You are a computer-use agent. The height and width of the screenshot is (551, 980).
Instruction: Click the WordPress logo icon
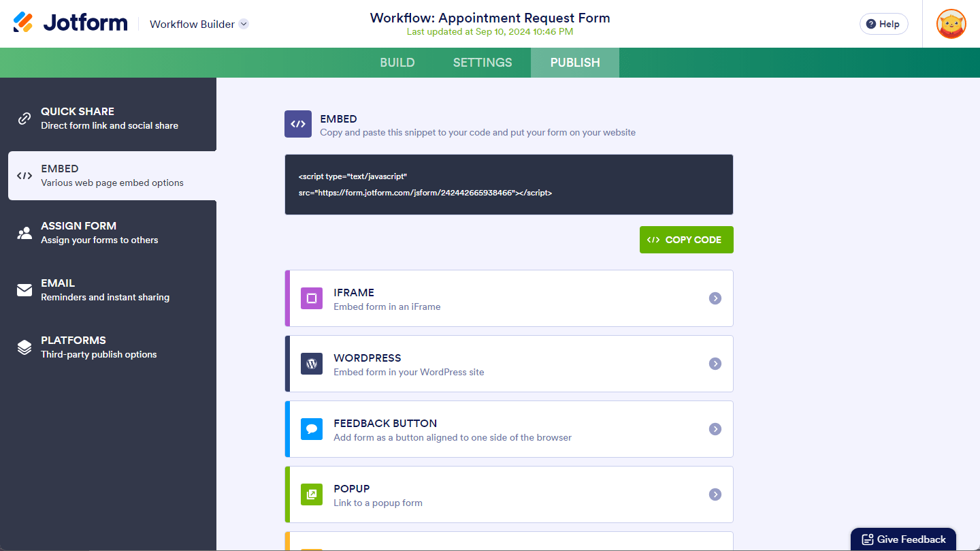click(312, 364)
